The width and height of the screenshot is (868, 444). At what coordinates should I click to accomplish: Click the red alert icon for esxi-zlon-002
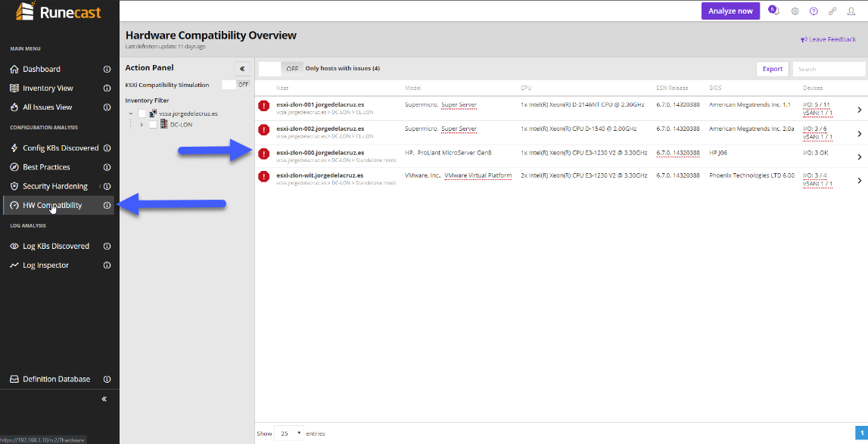[264, 129]
